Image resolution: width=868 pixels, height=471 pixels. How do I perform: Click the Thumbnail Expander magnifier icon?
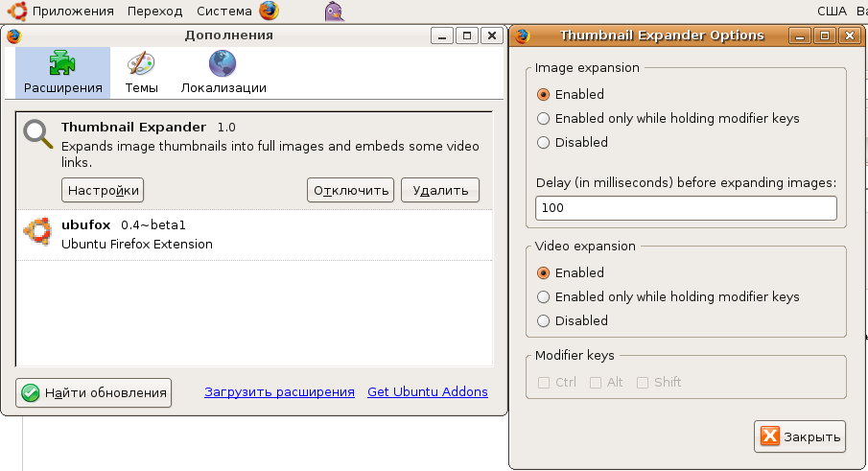pyautogui.click(x=37, y=134)
